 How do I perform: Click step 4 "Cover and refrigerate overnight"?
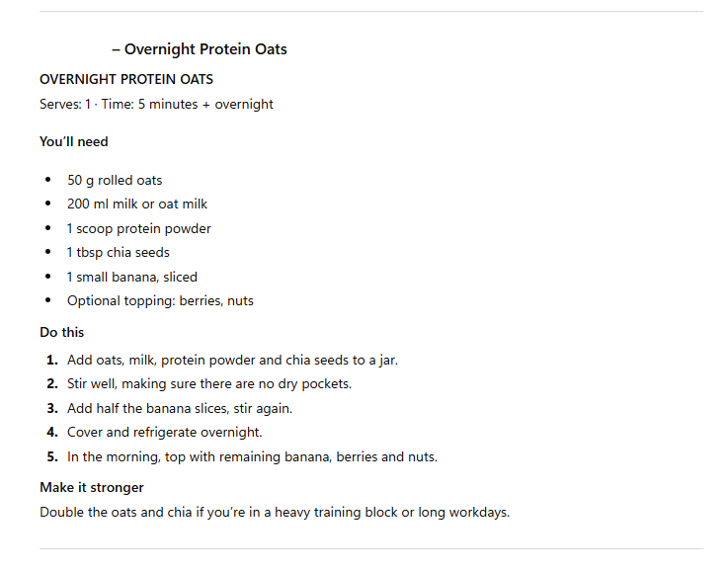click(x=163, y=432)
